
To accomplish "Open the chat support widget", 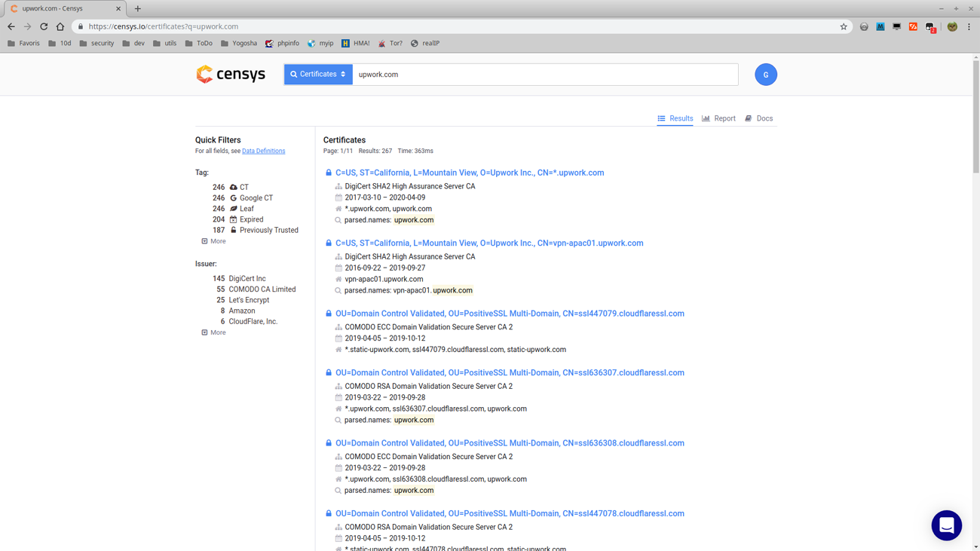I will click(947, 525).
